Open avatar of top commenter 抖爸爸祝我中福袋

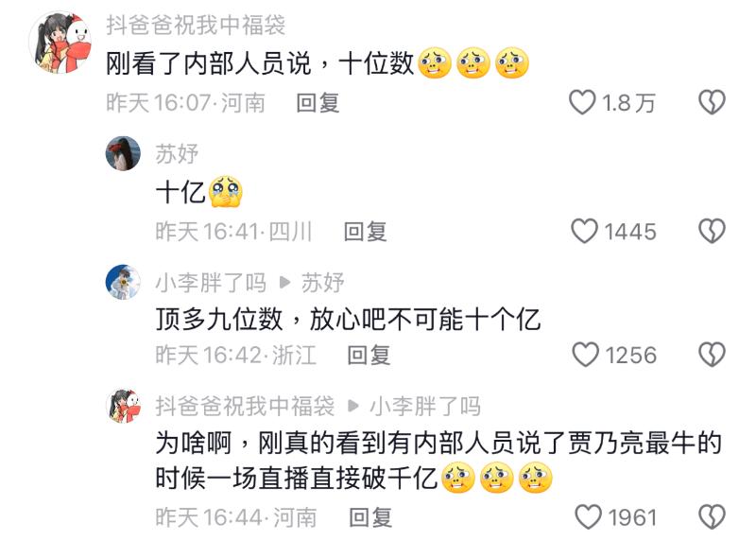click(x=60, y=43)
